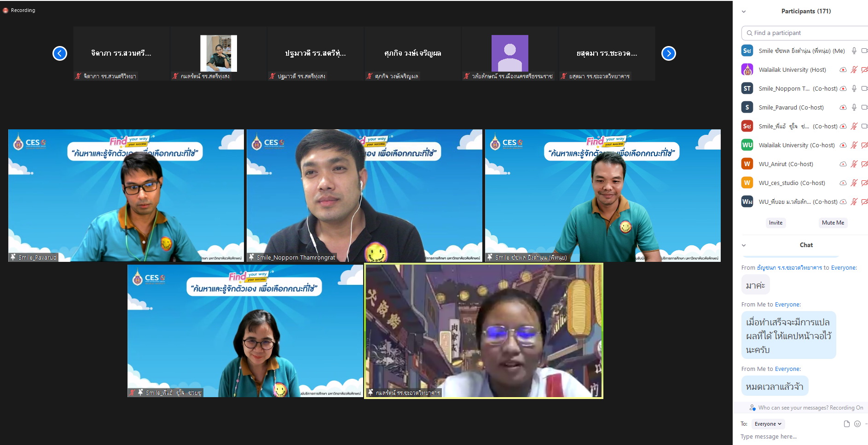868x445 pixels.
Task: Click the file attachment icon in chat
Action: (846, 424)
